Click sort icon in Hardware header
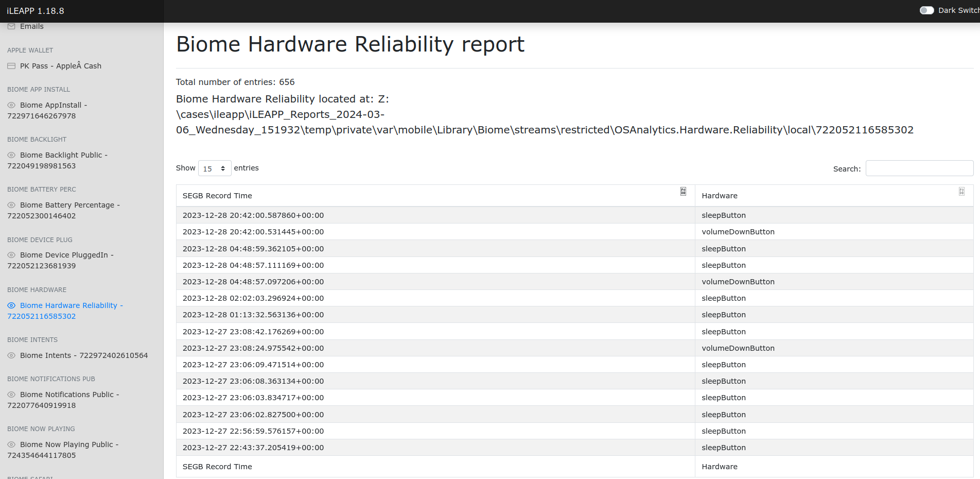Screen dimensions: 980x479 [x=961, y=192]
